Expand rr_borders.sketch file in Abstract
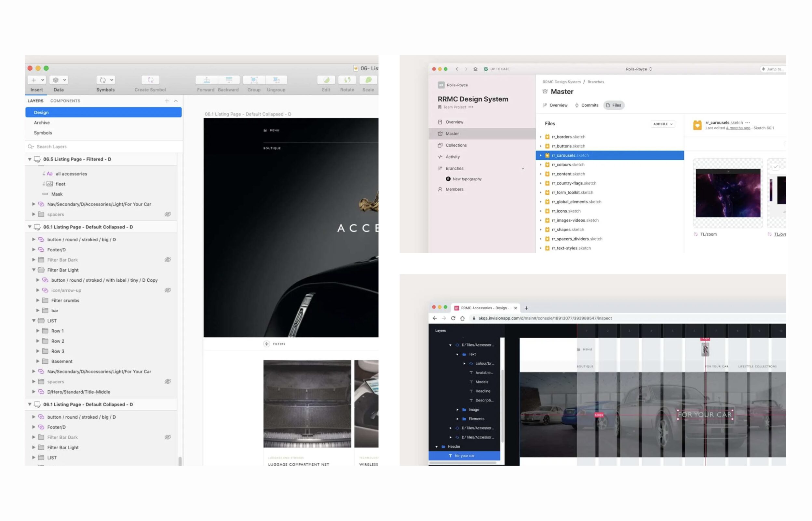812x521 pixels. 540,137
